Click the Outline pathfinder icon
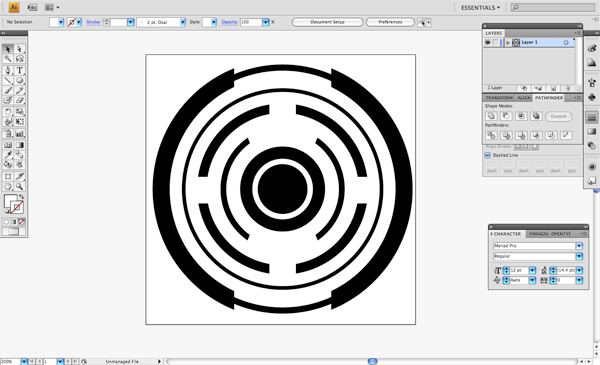The image size is (600, 365). tap(551, 135)
